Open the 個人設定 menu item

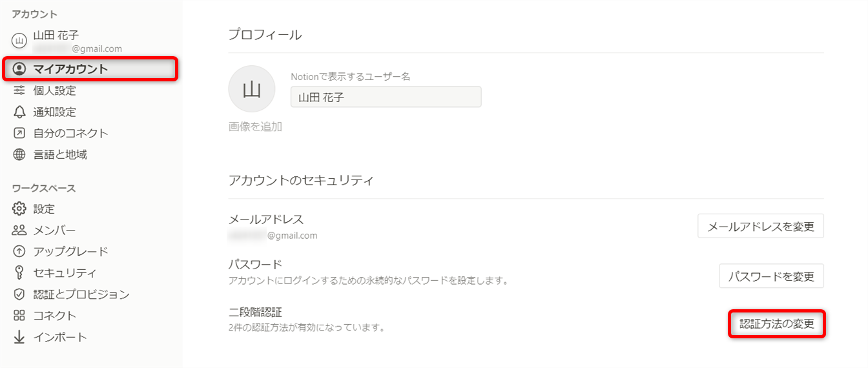point(54,90)
